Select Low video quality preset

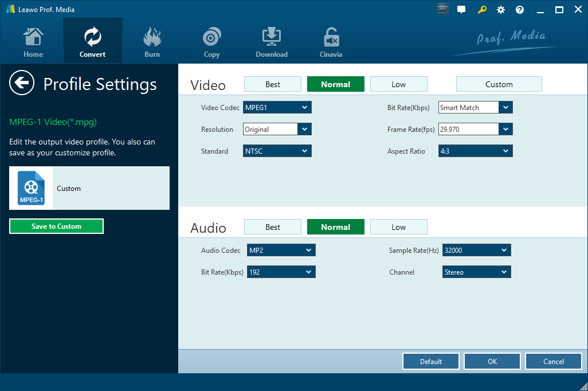tap(398, 84)
